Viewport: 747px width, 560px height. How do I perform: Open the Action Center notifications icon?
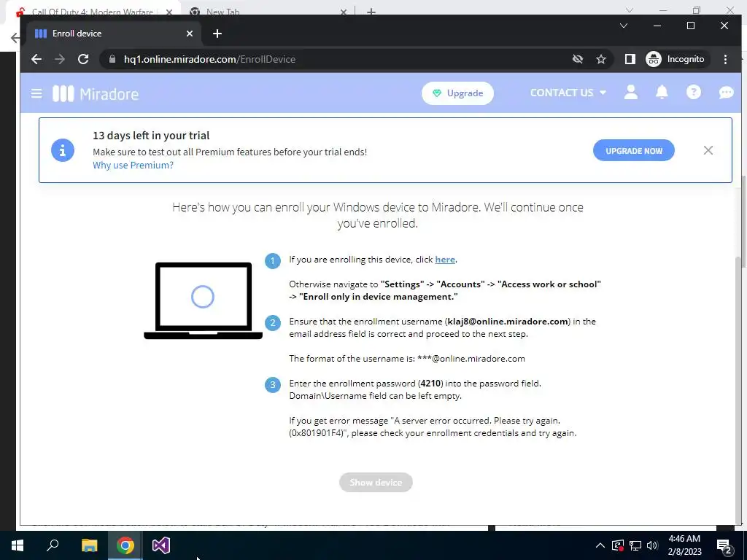pos(724,545)
